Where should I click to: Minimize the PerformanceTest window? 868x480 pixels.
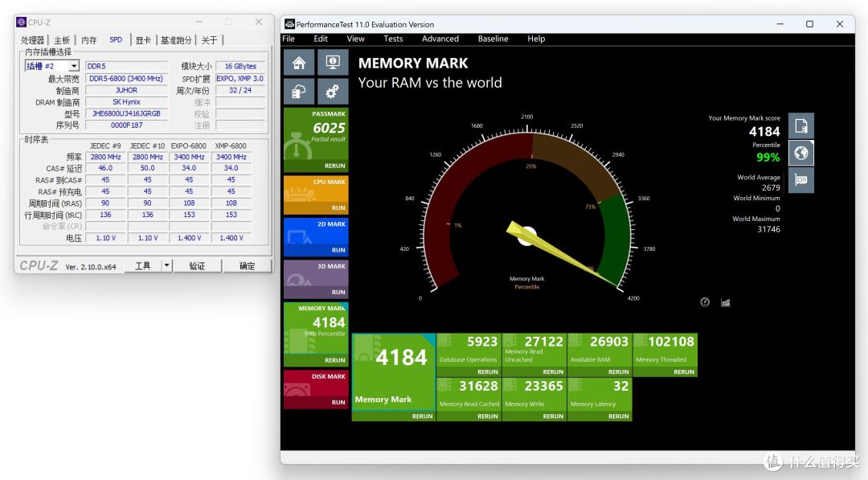780,24
